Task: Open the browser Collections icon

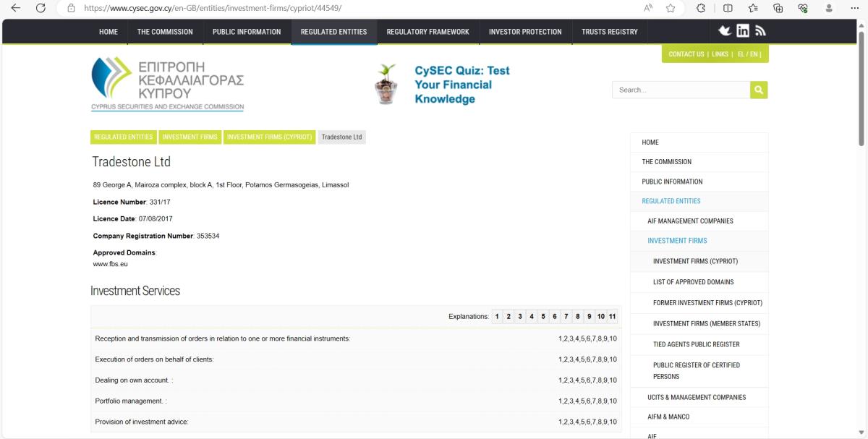Action: tap(778, 8)
